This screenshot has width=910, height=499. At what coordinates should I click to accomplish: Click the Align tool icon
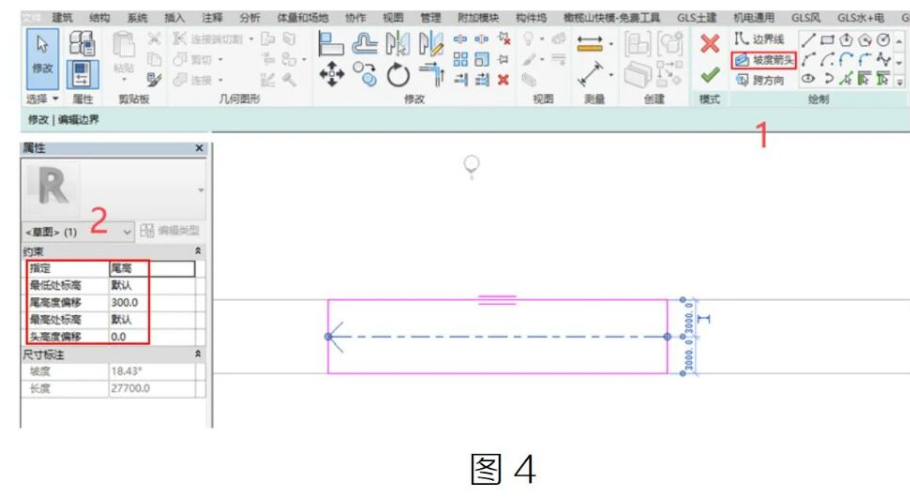(x=331, y=45)
